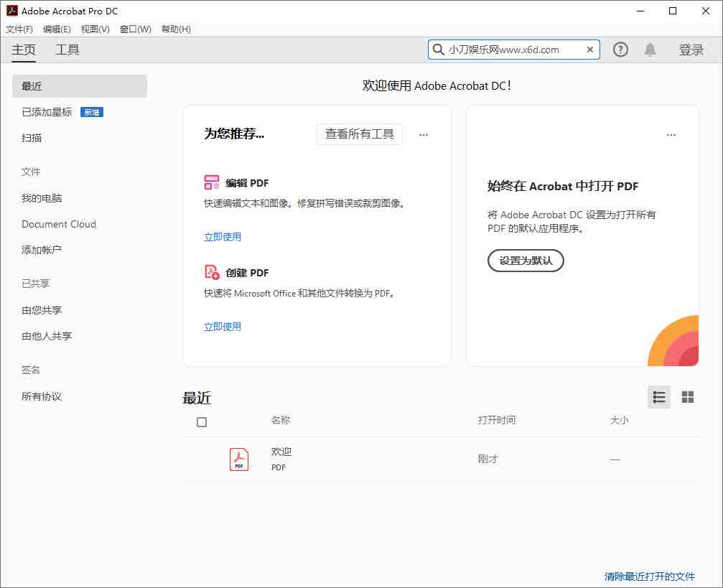
Task: Select 我的电脑 in the sidebar
Action: tap(41, 198)
